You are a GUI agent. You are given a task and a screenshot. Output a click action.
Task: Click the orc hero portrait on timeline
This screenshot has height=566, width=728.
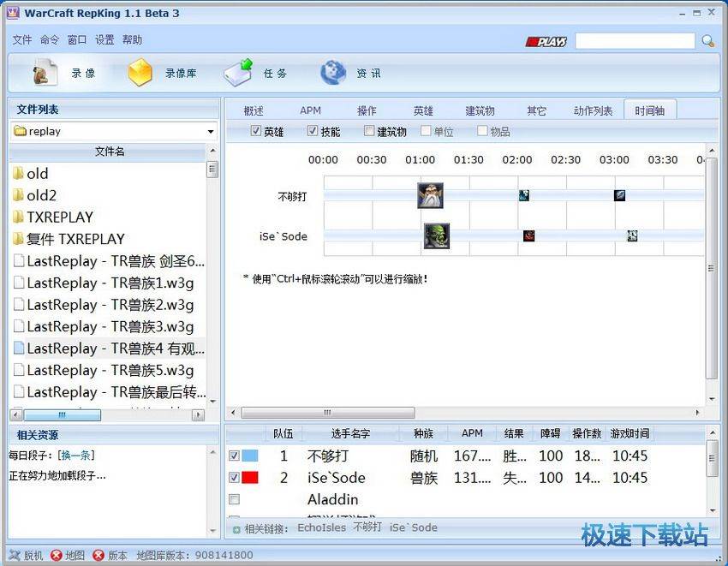(435, 236)
